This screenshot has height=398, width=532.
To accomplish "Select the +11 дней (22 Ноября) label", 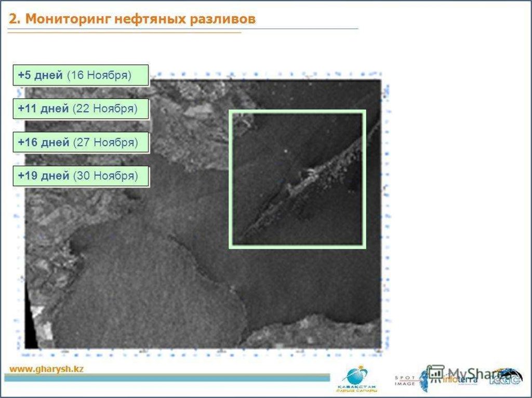I will click(x=81, y=108).
